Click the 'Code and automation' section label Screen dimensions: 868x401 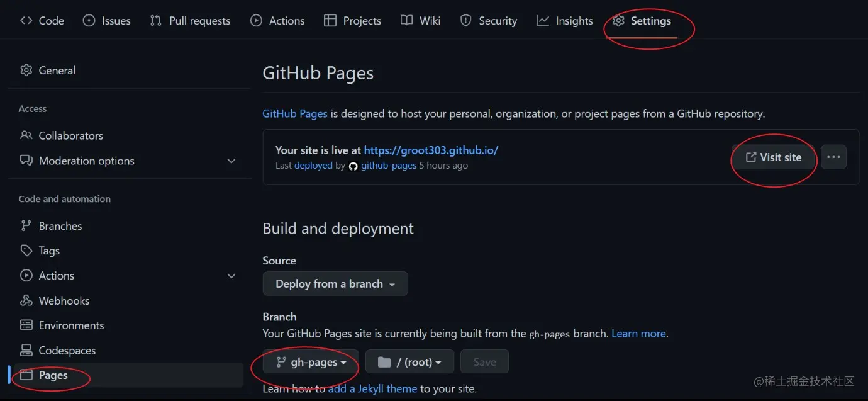click(65, 199)
